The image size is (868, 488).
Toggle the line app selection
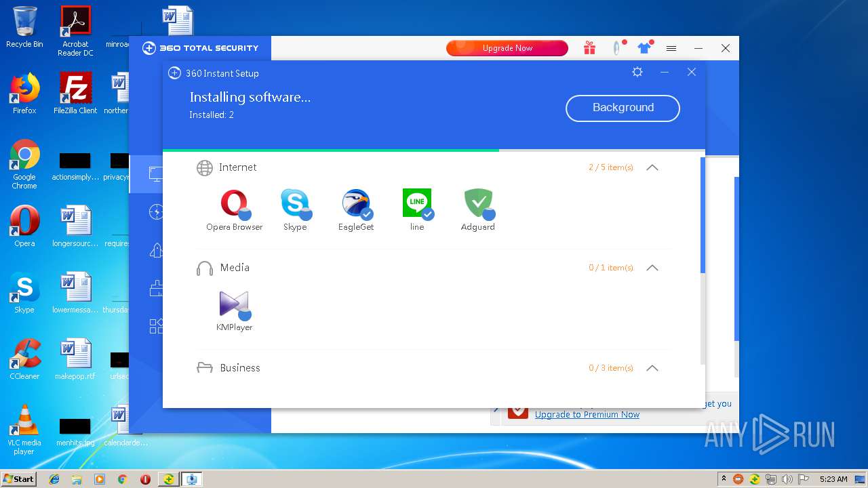tap(428, 214)
